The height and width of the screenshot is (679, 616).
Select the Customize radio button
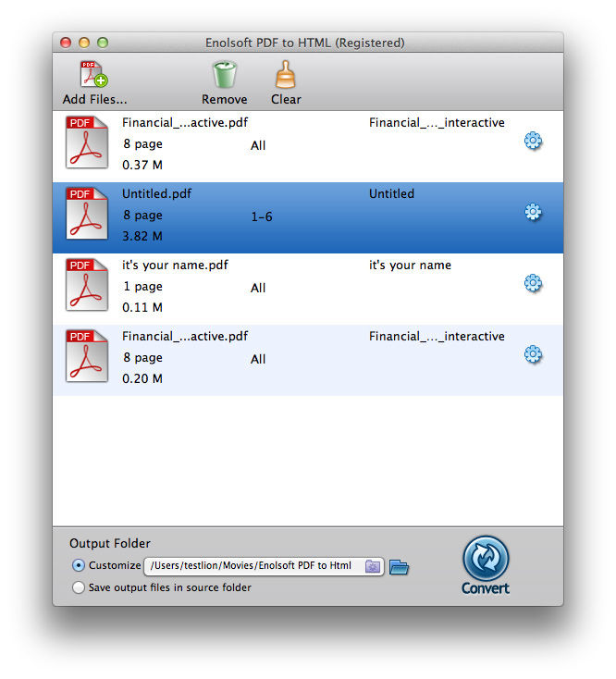(79, 565)
